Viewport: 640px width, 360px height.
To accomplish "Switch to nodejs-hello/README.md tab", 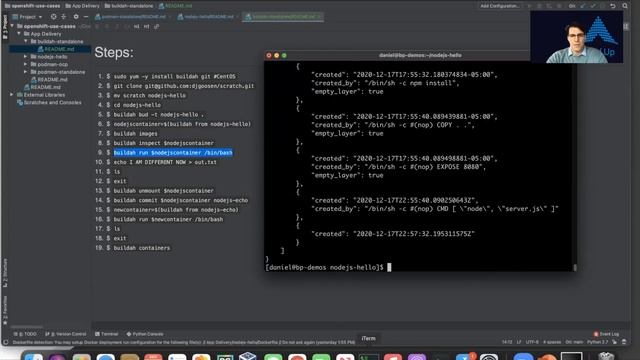I will tap(208, 17).
